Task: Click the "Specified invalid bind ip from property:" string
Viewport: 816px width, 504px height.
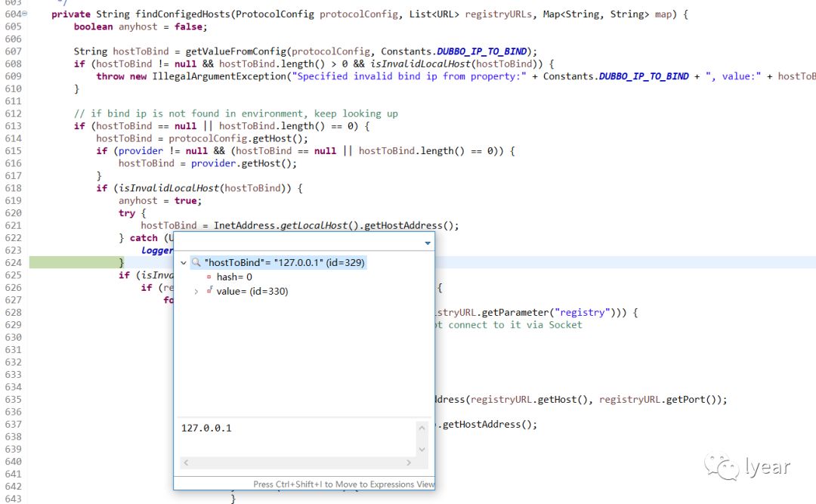Action: tap(409, 76)
